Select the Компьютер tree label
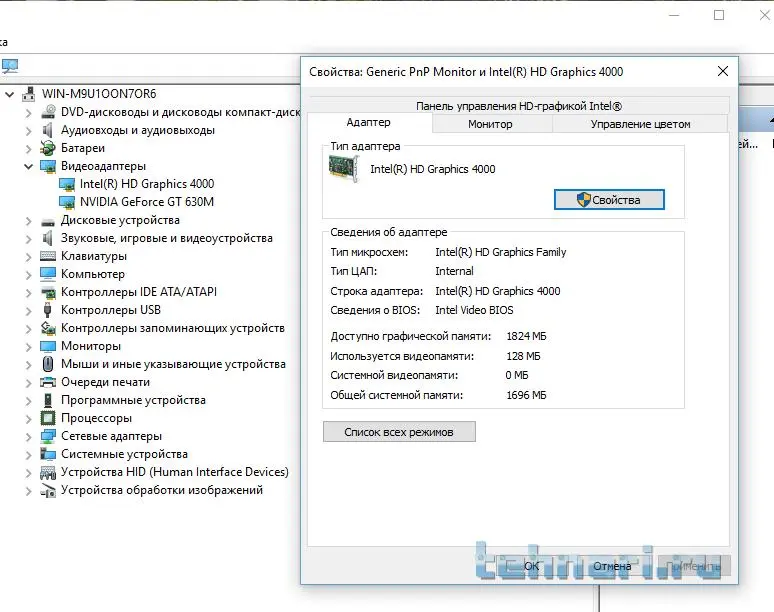The height and width of the screenshot is (612, 774). tap(93, 274)
